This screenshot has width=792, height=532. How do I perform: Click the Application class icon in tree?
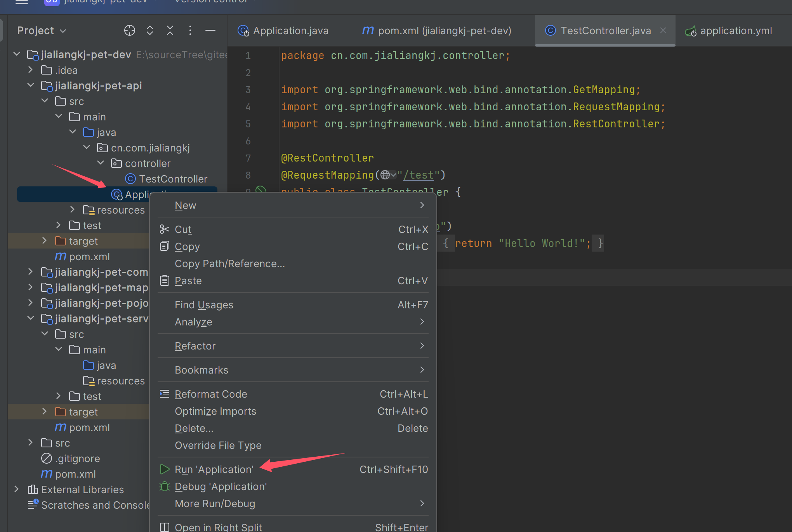(x=117, y=195)
